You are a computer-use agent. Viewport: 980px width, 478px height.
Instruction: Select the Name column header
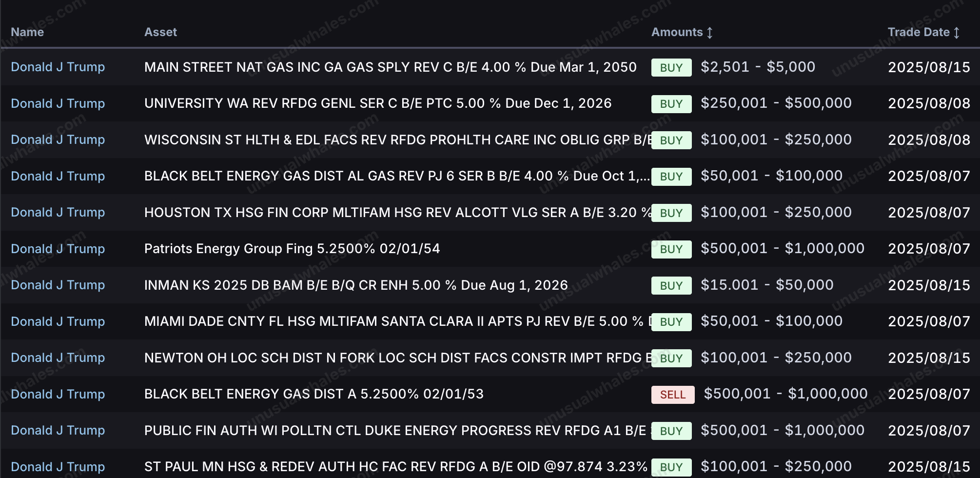(x=27, y=32)
